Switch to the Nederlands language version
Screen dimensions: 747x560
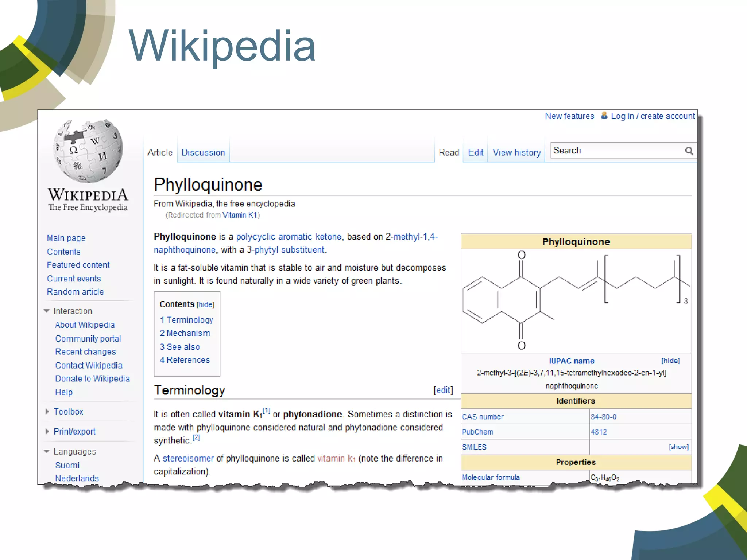tap(77, 478)
